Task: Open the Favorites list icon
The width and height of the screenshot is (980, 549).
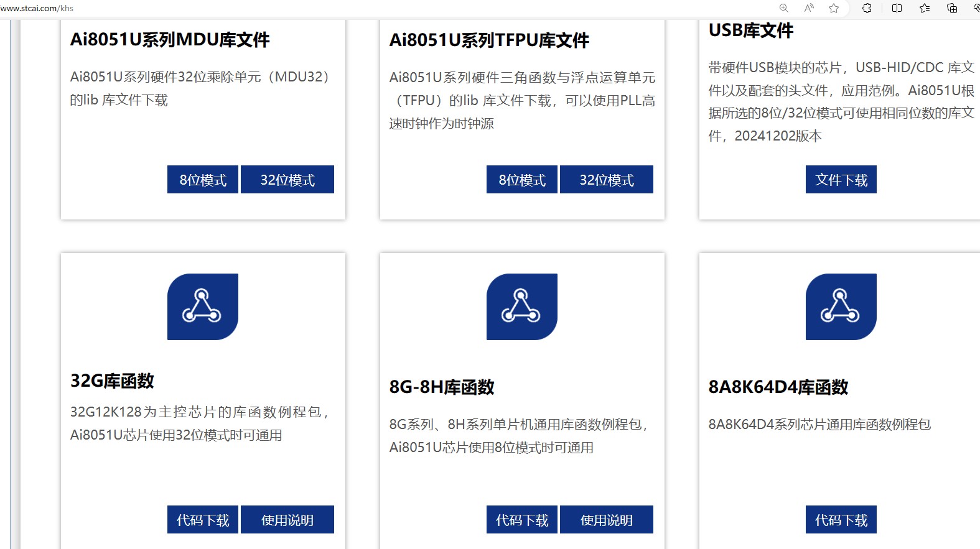Action: click(925, 8)
